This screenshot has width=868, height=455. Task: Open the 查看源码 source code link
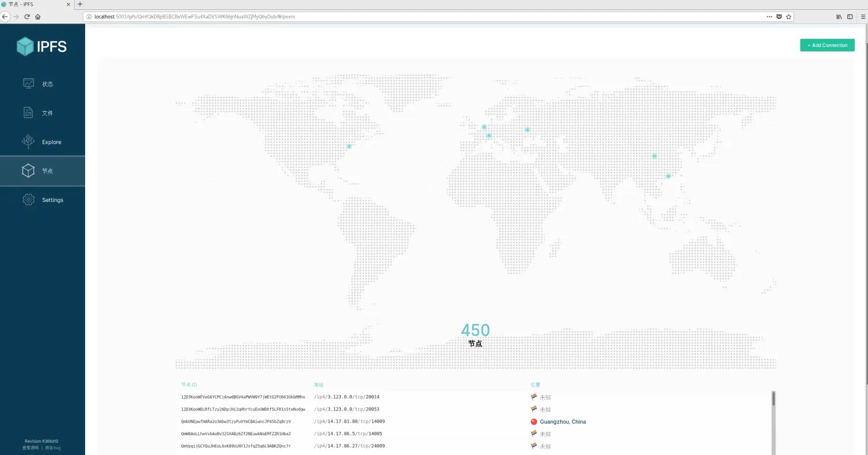coord(31,448)
